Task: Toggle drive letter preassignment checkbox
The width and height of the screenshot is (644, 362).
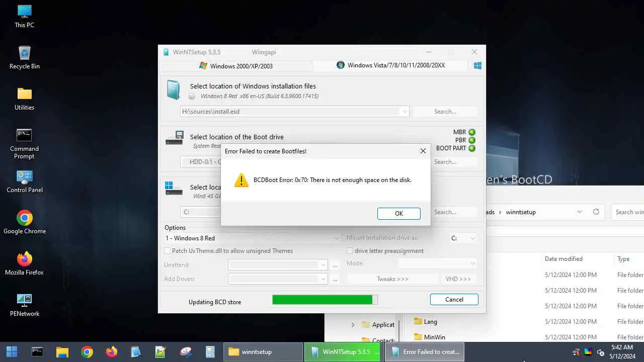Action: [350, 251]
